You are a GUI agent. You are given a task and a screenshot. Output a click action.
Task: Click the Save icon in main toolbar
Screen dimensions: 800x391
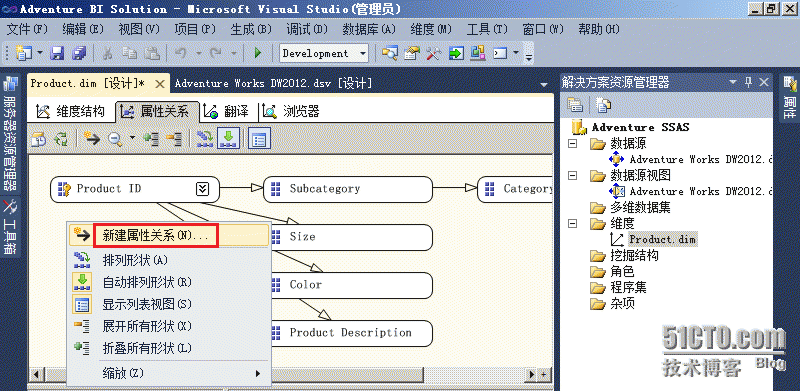[x=57, y=53]
